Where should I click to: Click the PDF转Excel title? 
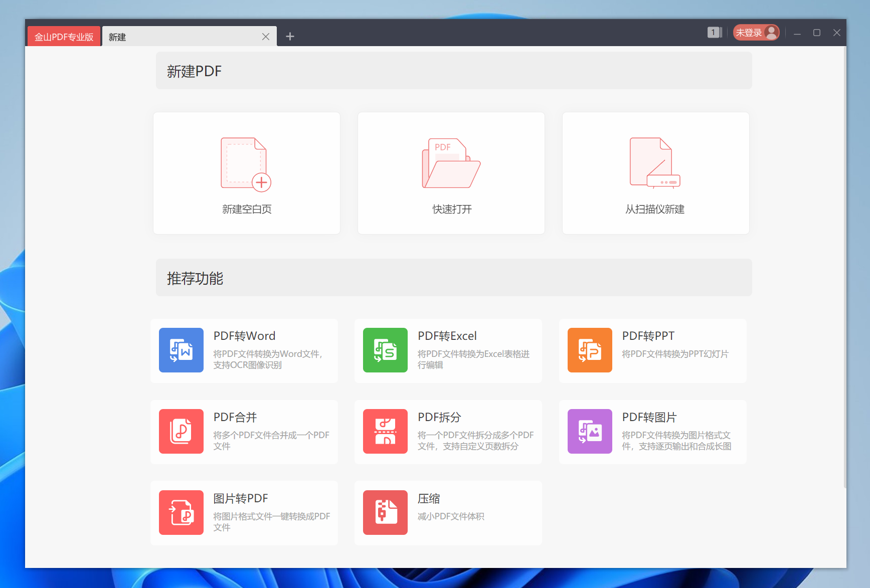(x=447, y=336)
